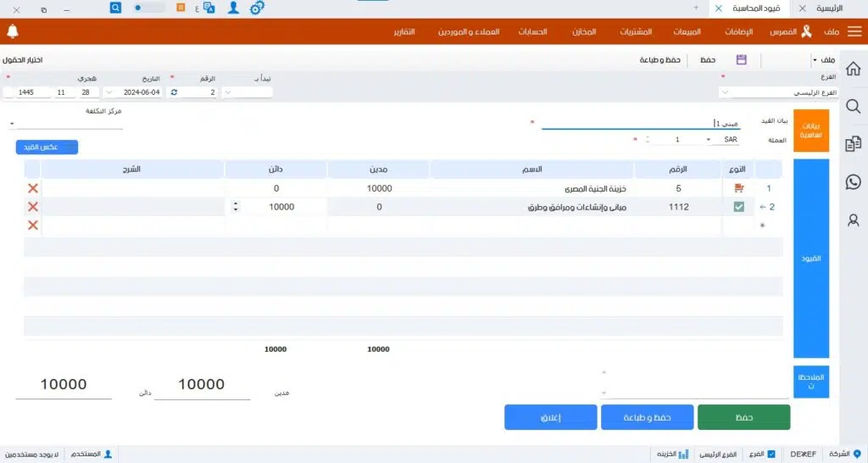Click the purple save disk icon
Screen dimensions: 868x463
coord(742,60)
